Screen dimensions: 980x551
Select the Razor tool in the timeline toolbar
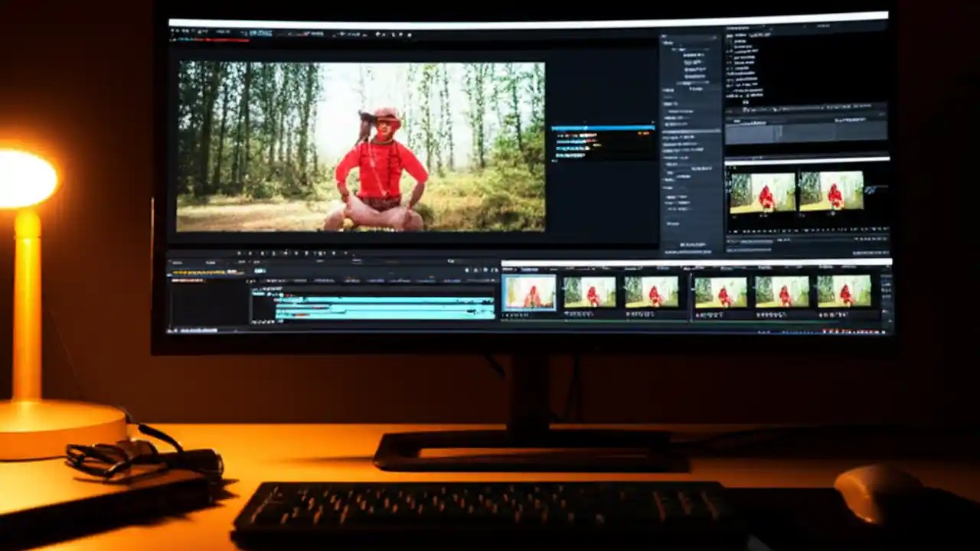(x=274, y=253)
